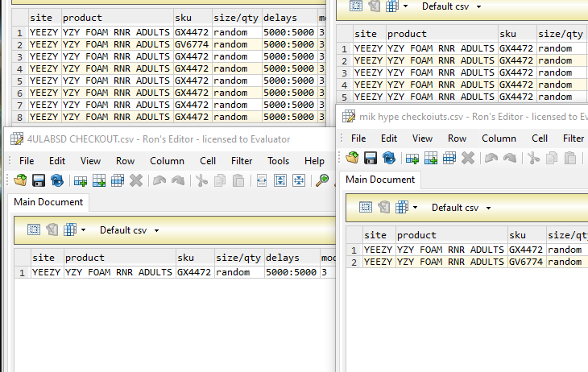Reload file icon in 4ULABSD CHECKOUT toolbar
This screenshot has width=588, height=372.
(x=57, y=180)
